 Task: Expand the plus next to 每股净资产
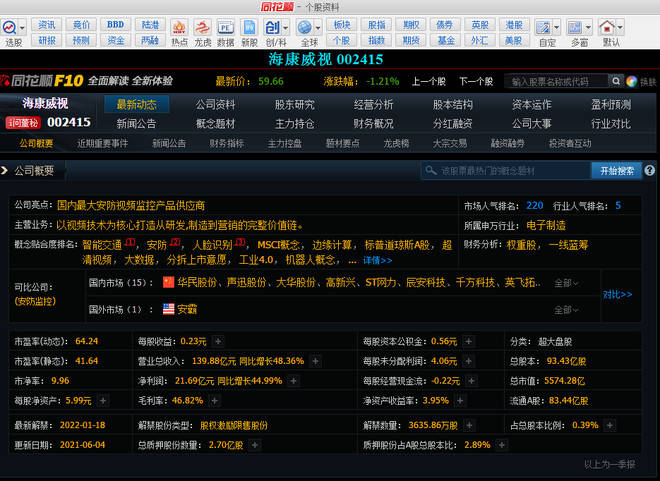(103, 401)
